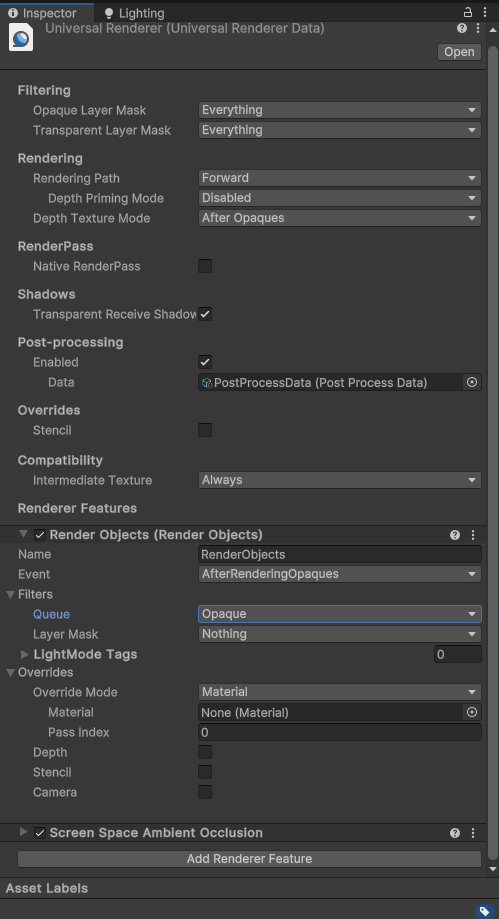Open help for Universal Renderer Data
The height and width of the screenshot is (919, 499).
(x=462, y=28)
